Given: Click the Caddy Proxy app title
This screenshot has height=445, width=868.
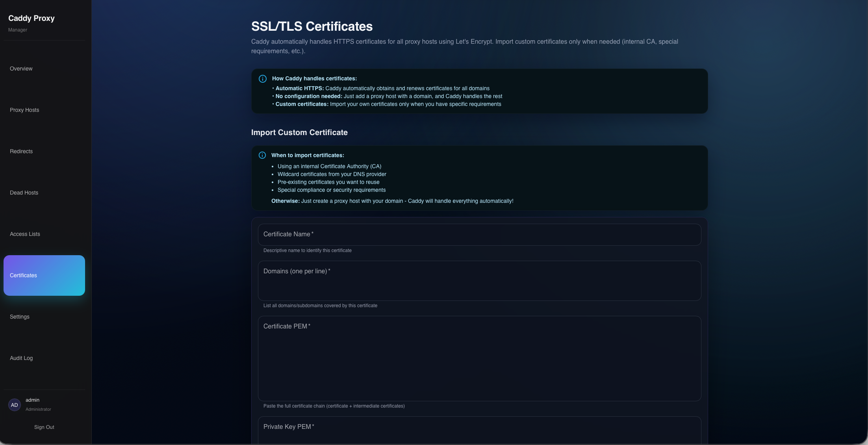Looking at the screenshot, I should [32, 18].
